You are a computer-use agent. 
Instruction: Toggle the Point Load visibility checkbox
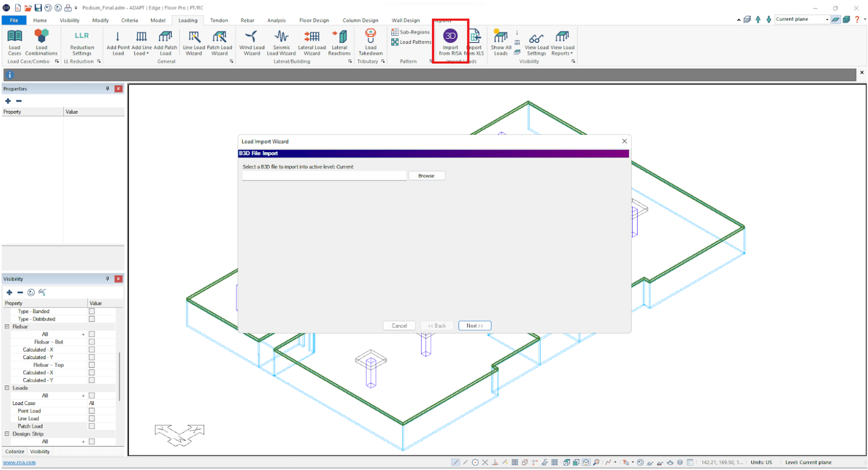pos(91,411)
